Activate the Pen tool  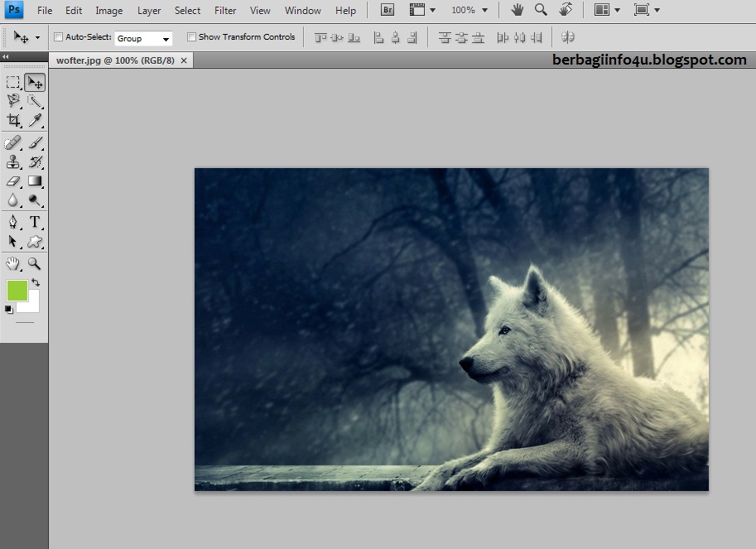[x=13, y=222]
